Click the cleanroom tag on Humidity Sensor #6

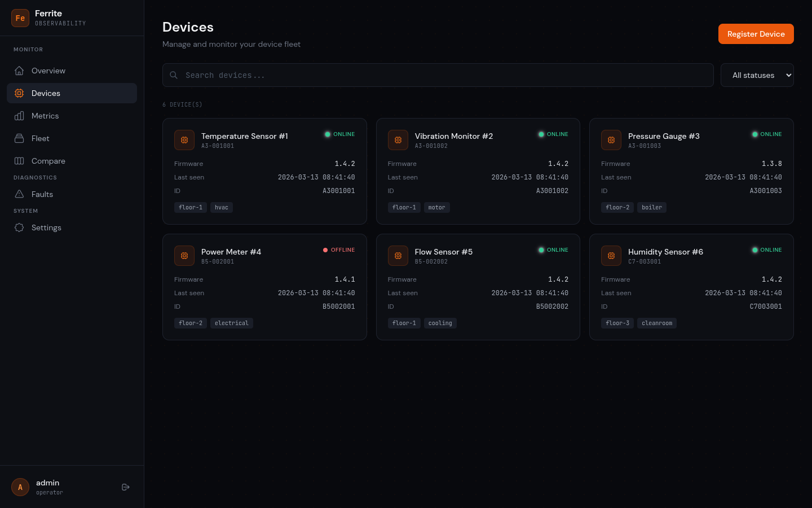click(656, 323)
